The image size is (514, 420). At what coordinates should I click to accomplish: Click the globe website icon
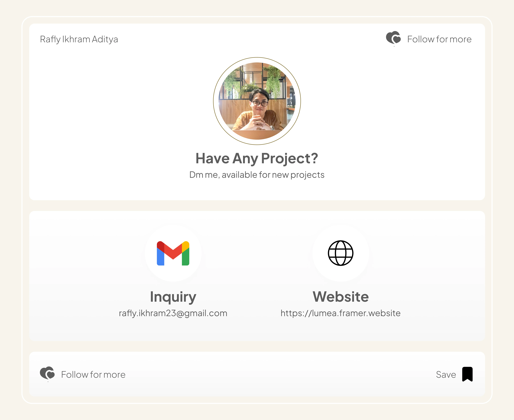coord(341,253)
